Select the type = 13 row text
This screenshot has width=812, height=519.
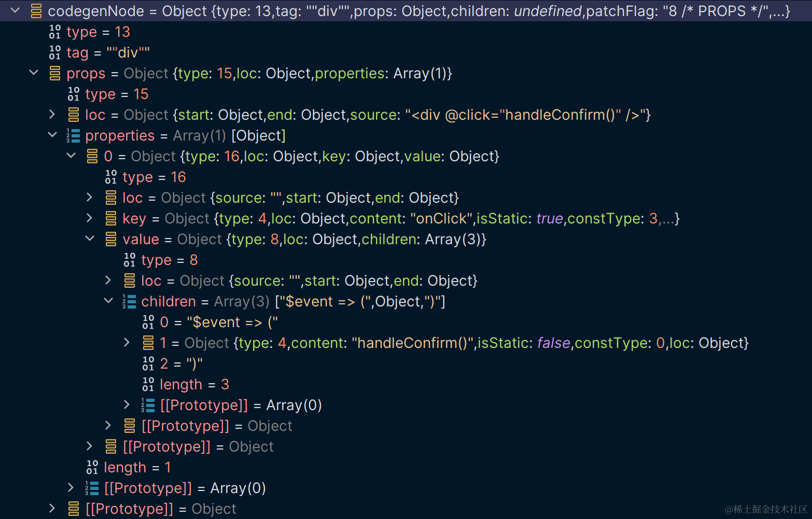[x=99, y=32]
